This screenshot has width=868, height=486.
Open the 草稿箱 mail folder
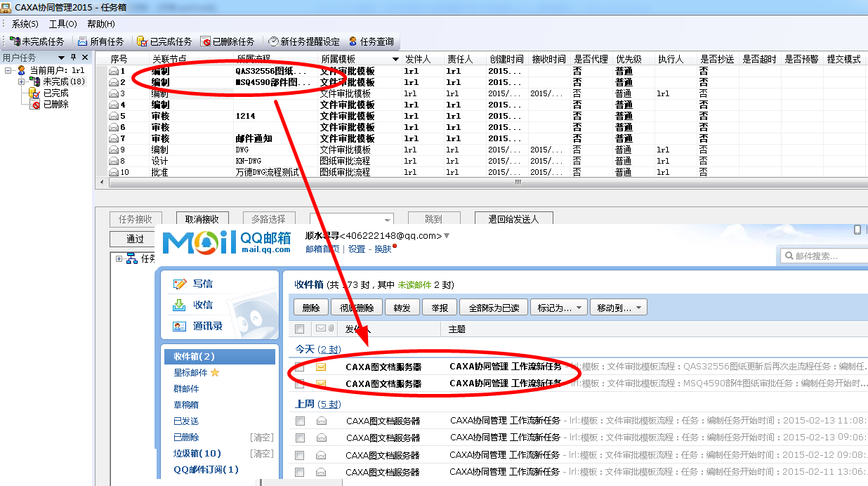[x=186, y=405]
